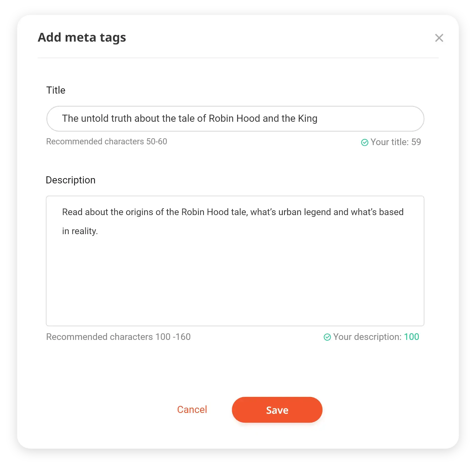The image size is (476, 468).
Task: Click the 'Your title: 59' counter
Action: point(396,142)
